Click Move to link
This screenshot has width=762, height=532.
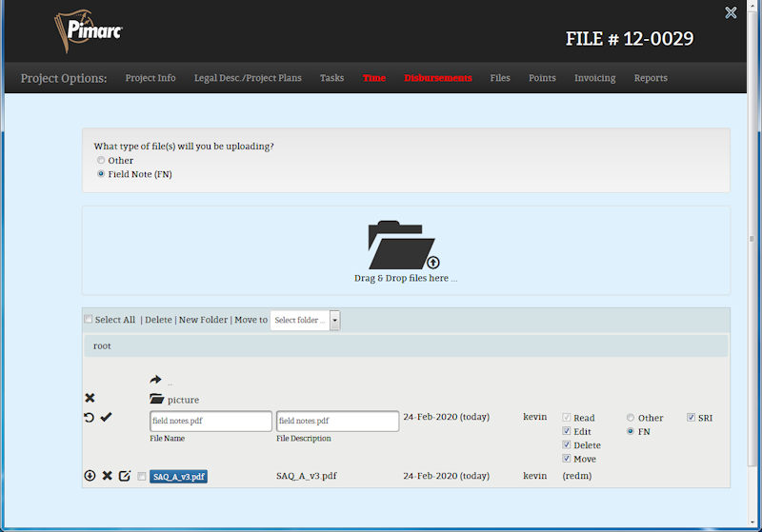click(251, 320)
